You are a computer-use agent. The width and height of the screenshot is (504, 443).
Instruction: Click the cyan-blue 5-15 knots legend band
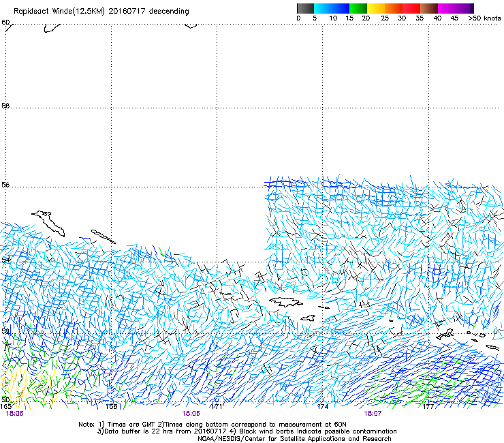[332, 8]
